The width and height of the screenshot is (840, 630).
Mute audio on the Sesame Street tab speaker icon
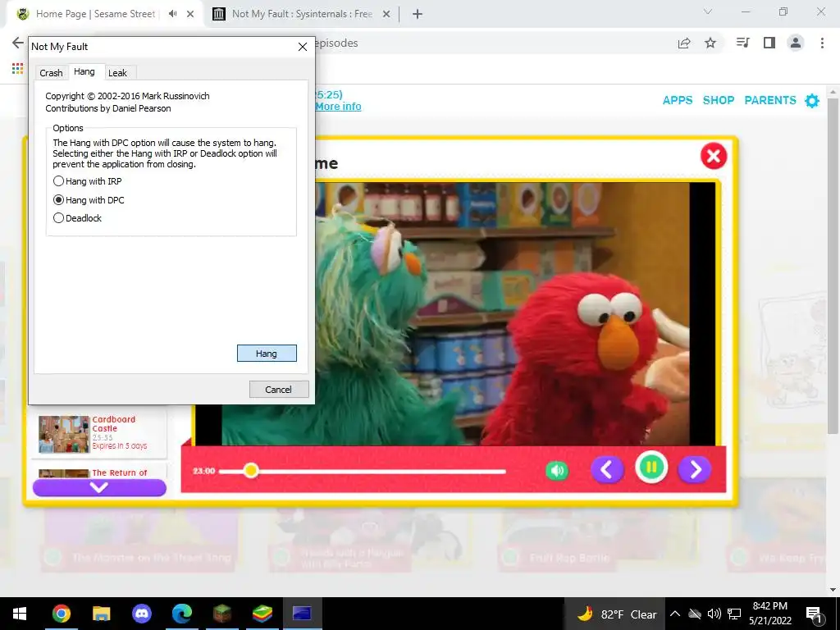(172, 14)
